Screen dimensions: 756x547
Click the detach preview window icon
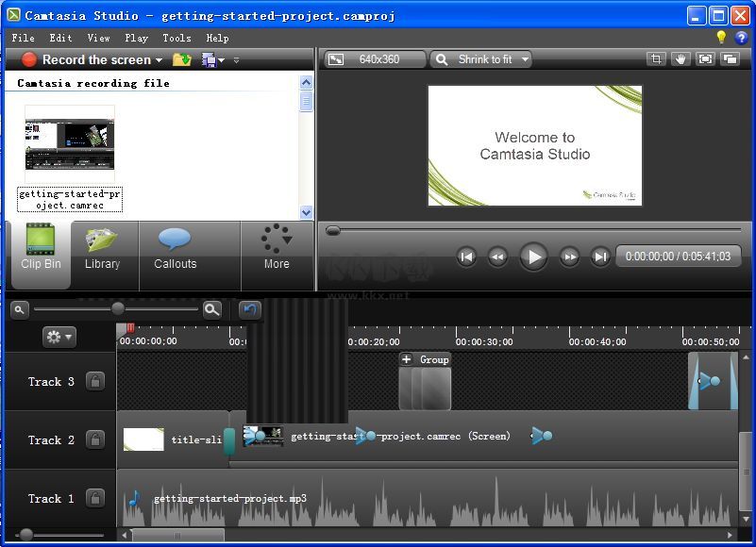pos(730,59)
